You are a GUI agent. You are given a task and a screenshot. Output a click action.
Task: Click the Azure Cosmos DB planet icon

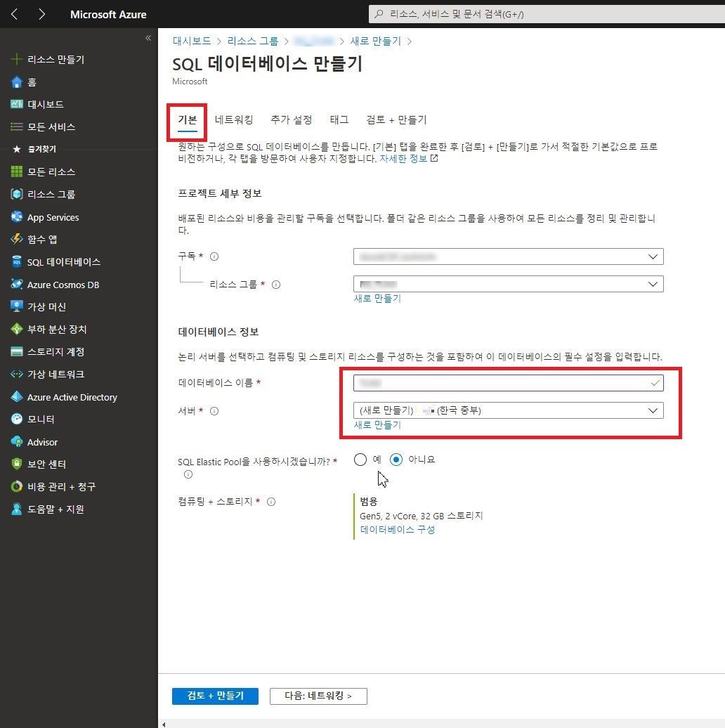[x=17, y=284]
